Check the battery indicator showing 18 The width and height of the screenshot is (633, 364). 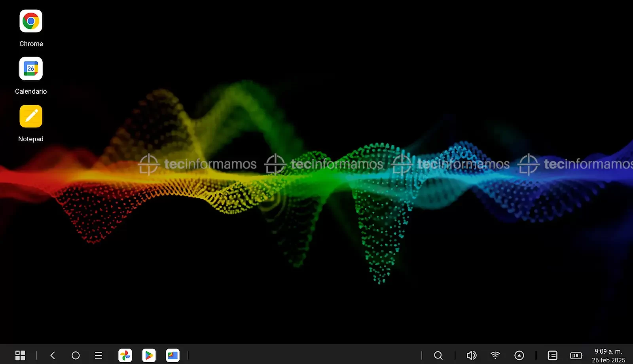[x=576, y=355]
